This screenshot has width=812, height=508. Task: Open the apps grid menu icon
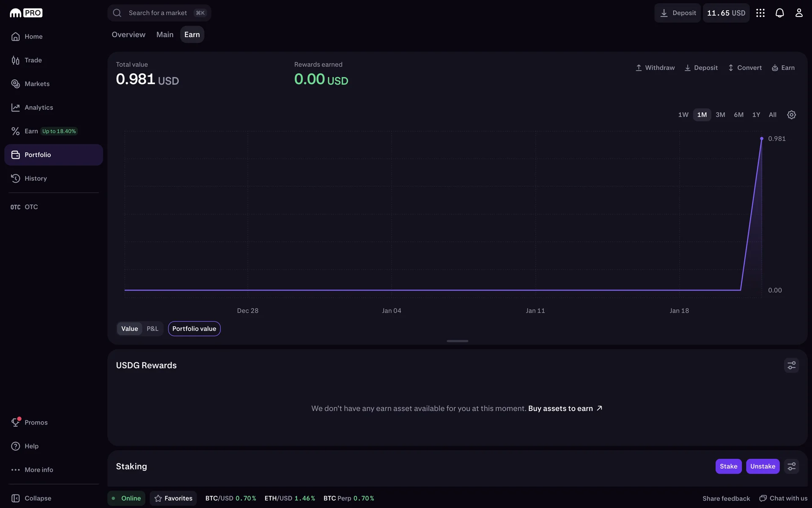pos(760,13)
